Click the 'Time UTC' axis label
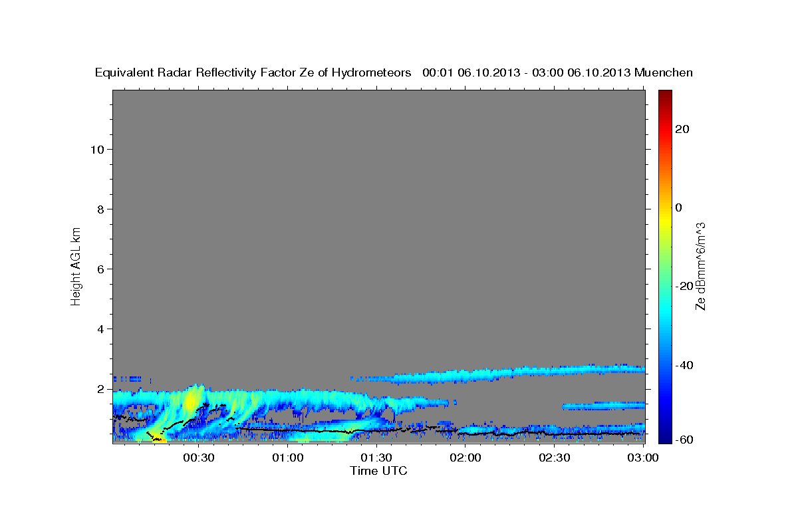The image size is (798, 532). point(378,471)
